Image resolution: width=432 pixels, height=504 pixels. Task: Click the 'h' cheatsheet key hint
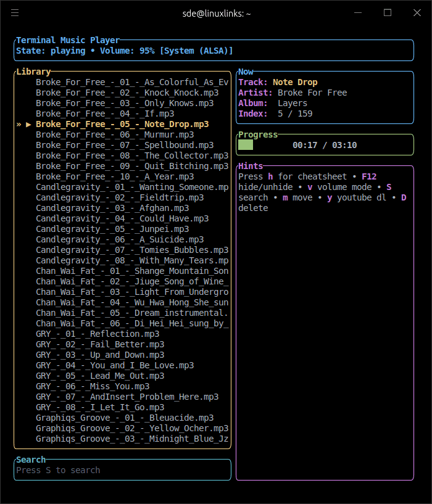(x=270, y=176)
